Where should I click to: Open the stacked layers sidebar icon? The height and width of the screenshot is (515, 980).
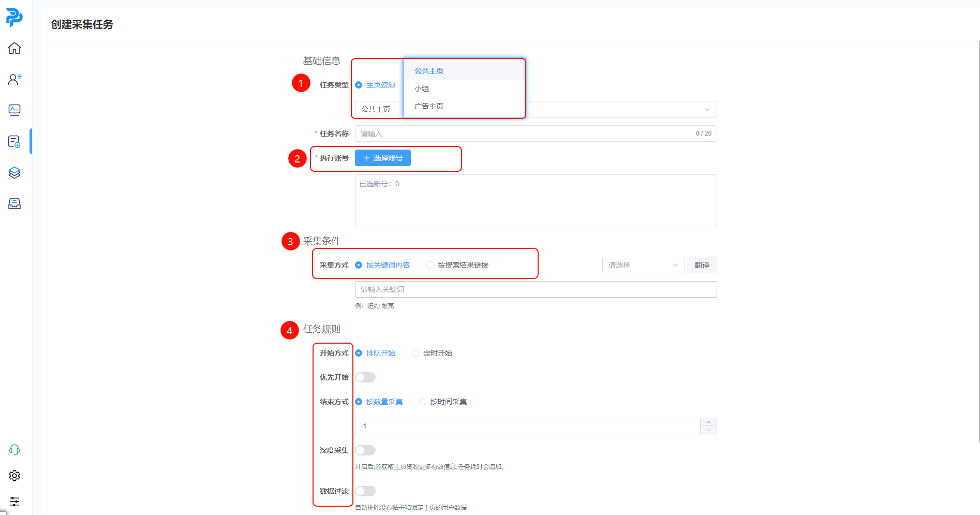[14, 172]
